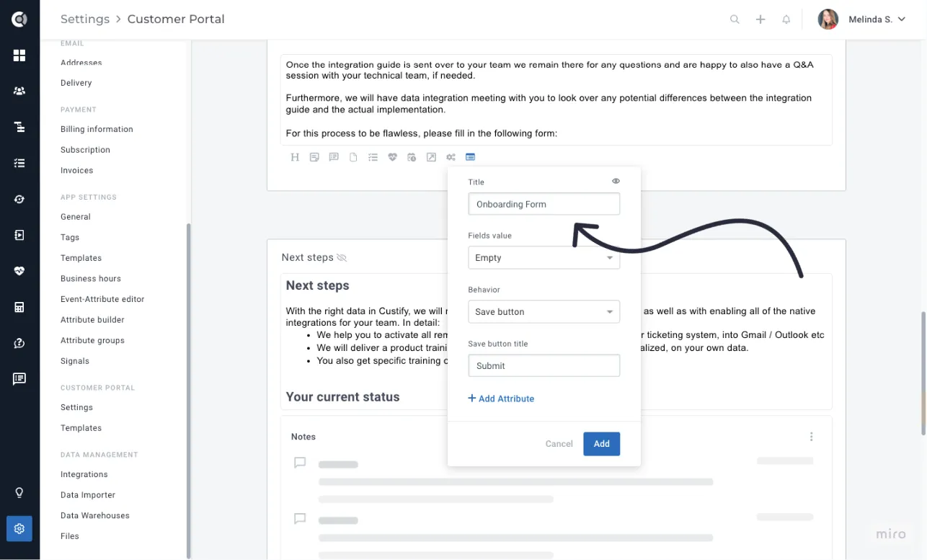Toggle the eye icon next to Title

coord(616,181)
